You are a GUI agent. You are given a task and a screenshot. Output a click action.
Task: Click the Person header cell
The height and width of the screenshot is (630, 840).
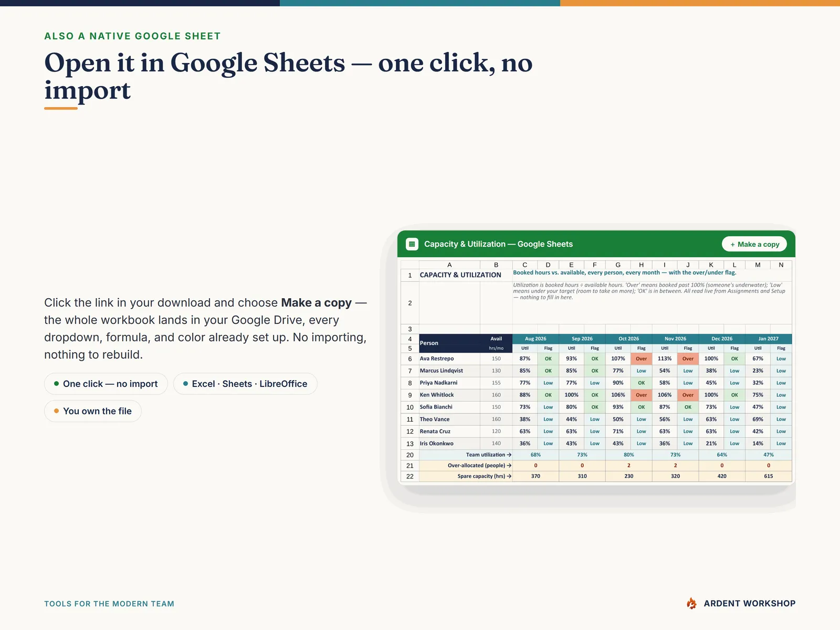[x=449, y=343]
